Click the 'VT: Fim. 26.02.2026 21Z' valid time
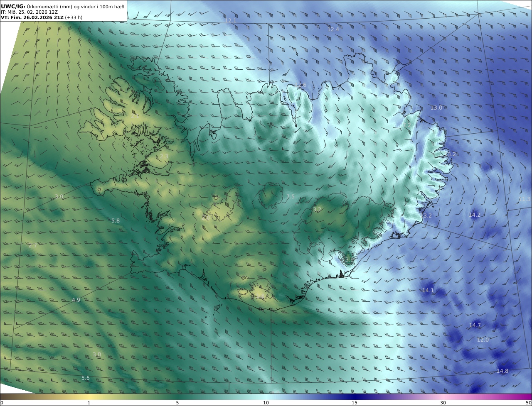The image size is (532, 406). click(x=32, y=18)
